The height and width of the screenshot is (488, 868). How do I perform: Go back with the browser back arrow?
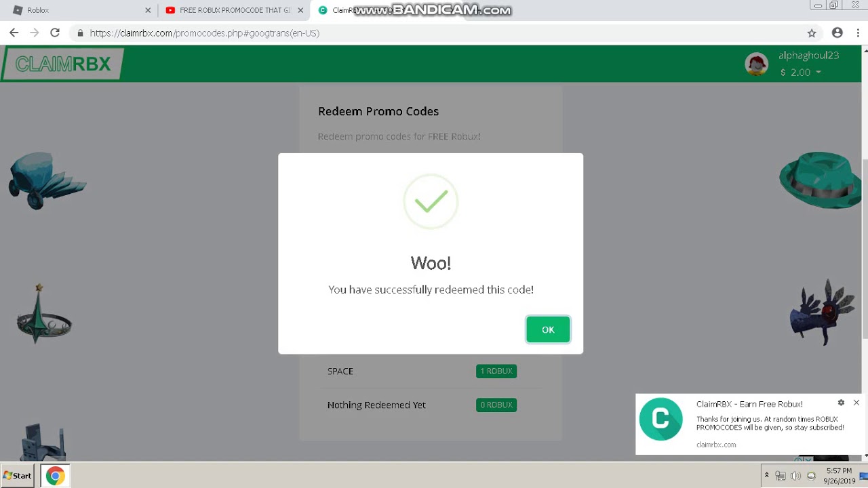point(14,33)
